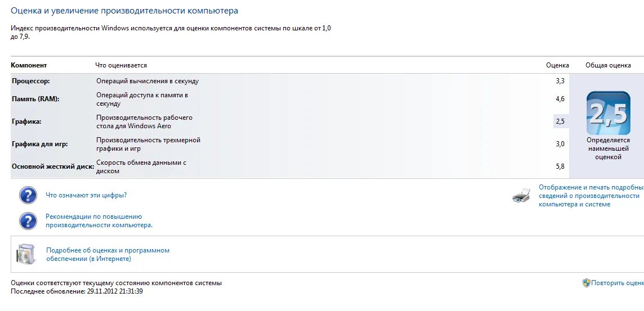The width and height of the screenshot is (644, 311).
Task: Open 'Отображение и печать подробных сведений' link
Action: pyautogui.click(x=590, y=196)
